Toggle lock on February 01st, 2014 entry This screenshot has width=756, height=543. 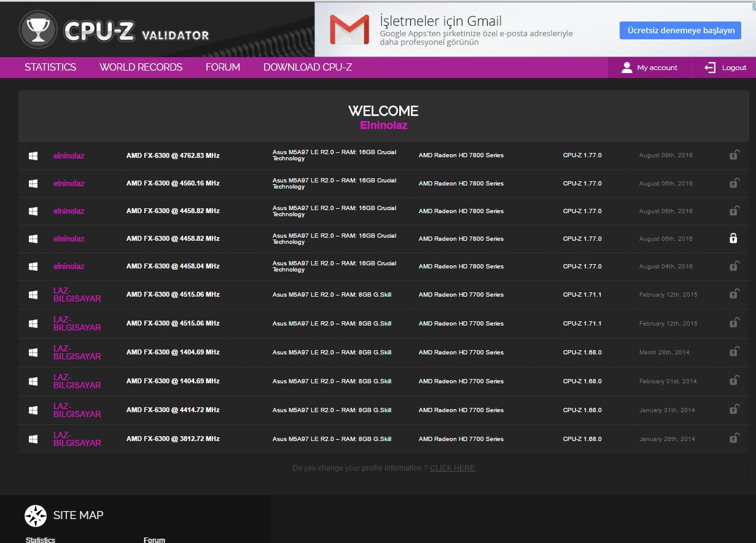coord(733,381)
